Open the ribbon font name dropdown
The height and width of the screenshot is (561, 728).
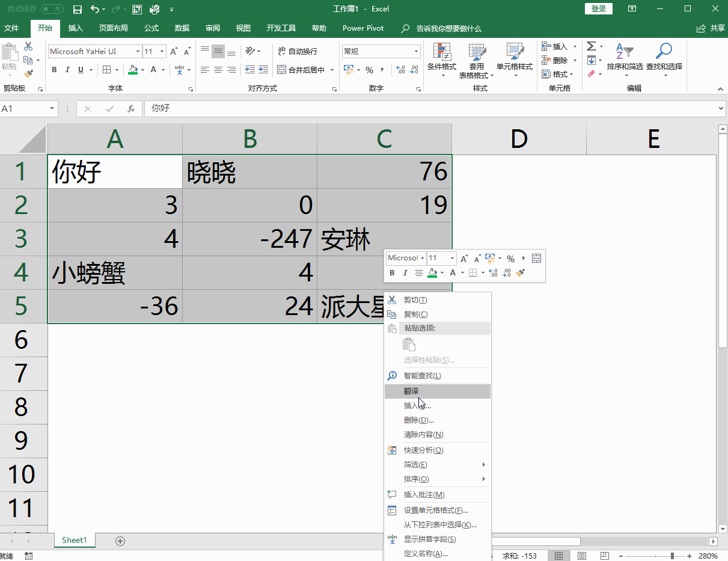(x=138, y=52)
